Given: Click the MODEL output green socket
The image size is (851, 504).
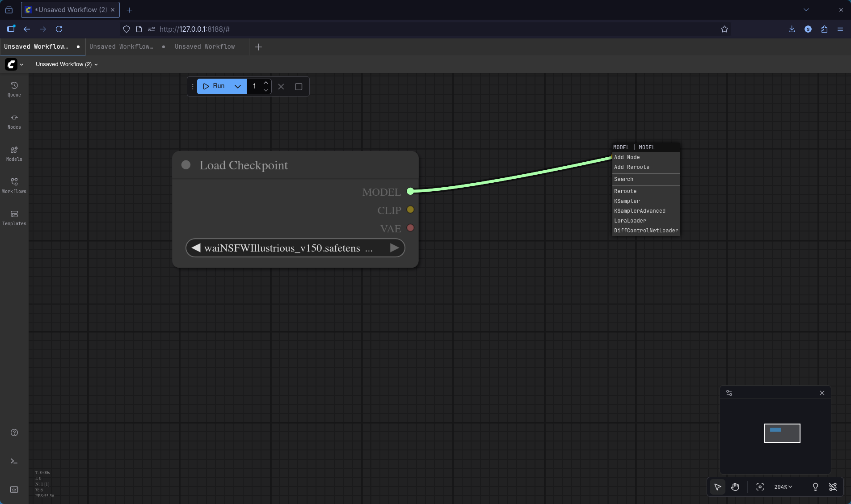Looking at the screenshot, I should [x=410, y=192].
